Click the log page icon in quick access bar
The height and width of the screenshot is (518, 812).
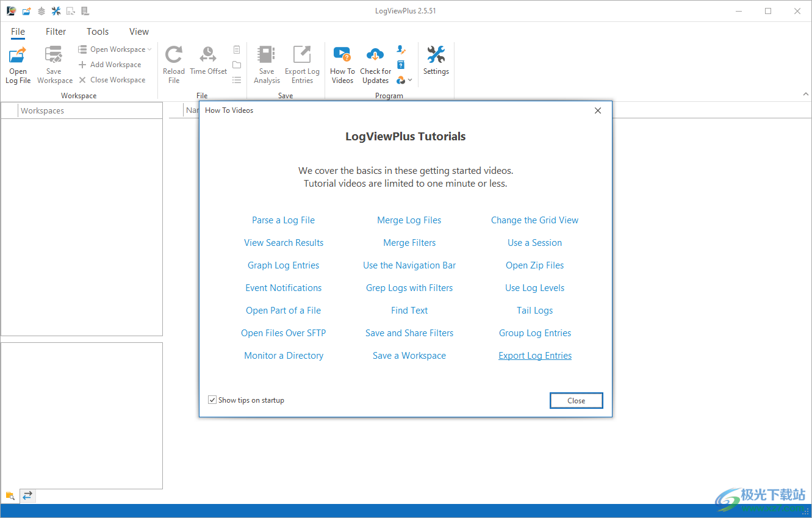(x=85, y=11)
